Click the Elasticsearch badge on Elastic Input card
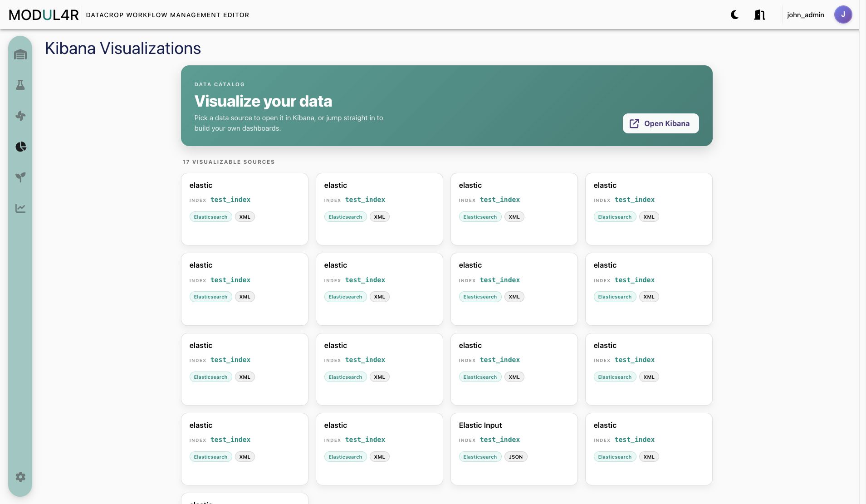Screen dimensions: 866x504 click(480, 457)
